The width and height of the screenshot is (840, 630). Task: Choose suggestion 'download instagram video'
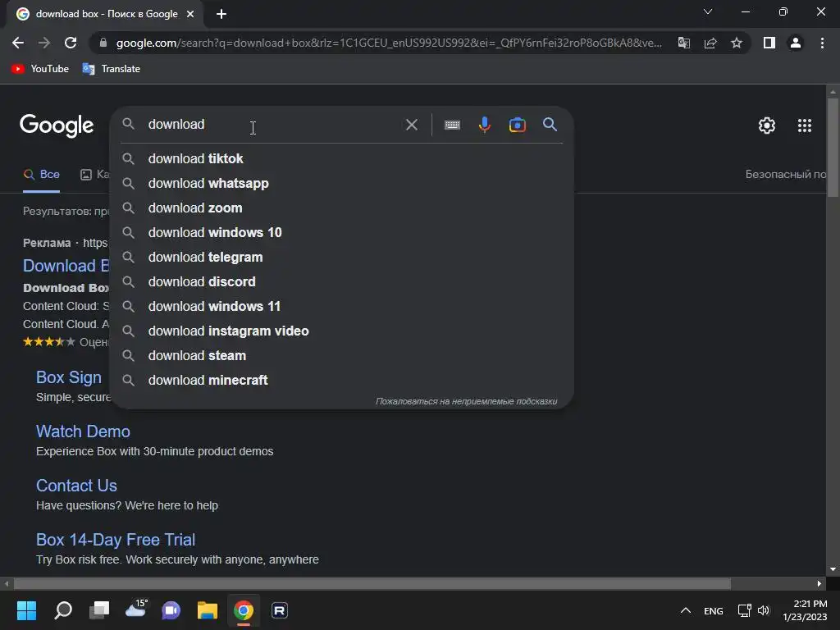pos(342,331)
